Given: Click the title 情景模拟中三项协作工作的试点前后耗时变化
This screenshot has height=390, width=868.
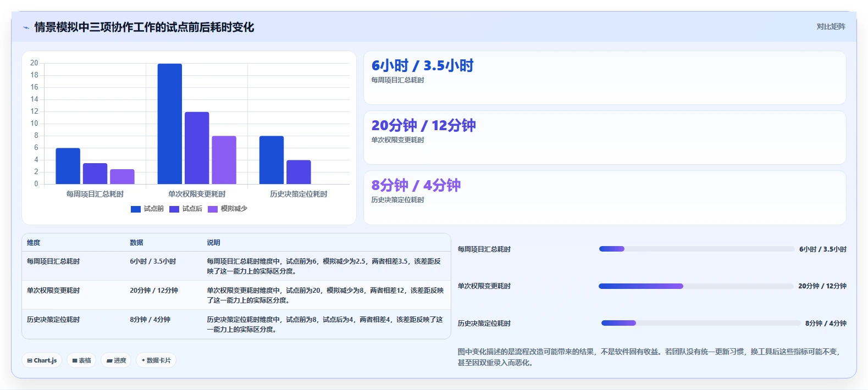Looking at the screenshot, I should coord(144,27).
